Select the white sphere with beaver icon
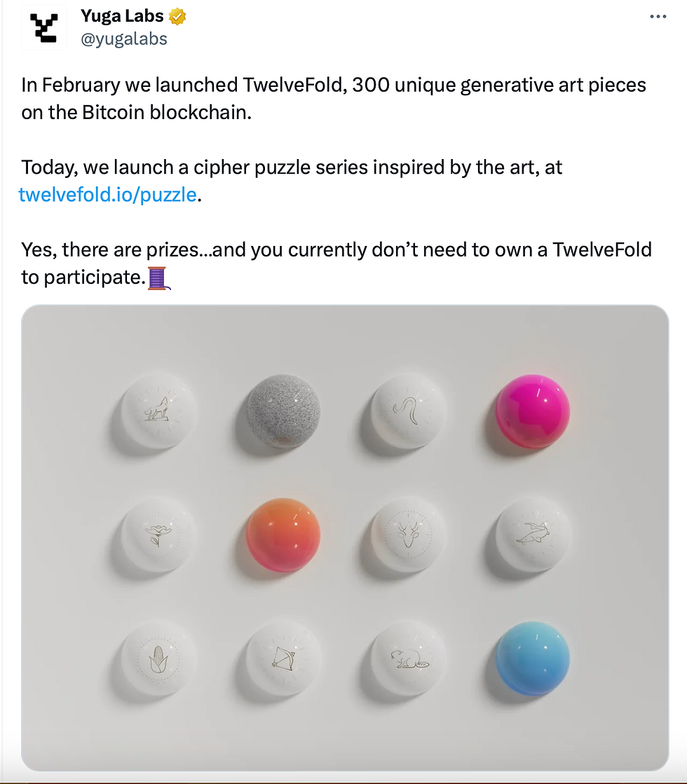Viewport: 687px width, 784px height. pyautogui.click(x=408, y=659)
